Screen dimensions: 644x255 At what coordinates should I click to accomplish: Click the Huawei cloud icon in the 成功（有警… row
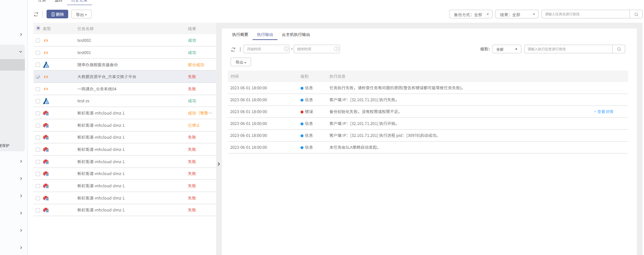tap(46, 113)
